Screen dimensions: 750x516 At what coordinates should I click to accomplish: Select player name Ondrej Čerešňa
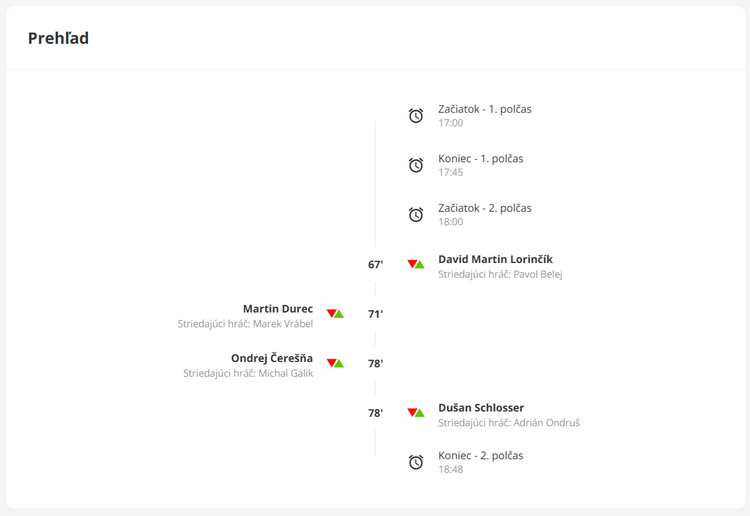[272, 358]
